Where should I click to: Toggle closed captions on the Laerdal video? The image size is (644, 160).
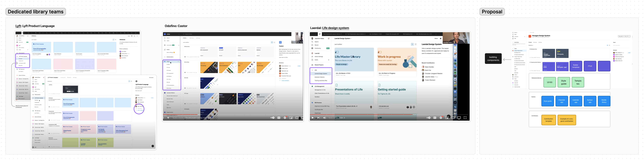435,118
